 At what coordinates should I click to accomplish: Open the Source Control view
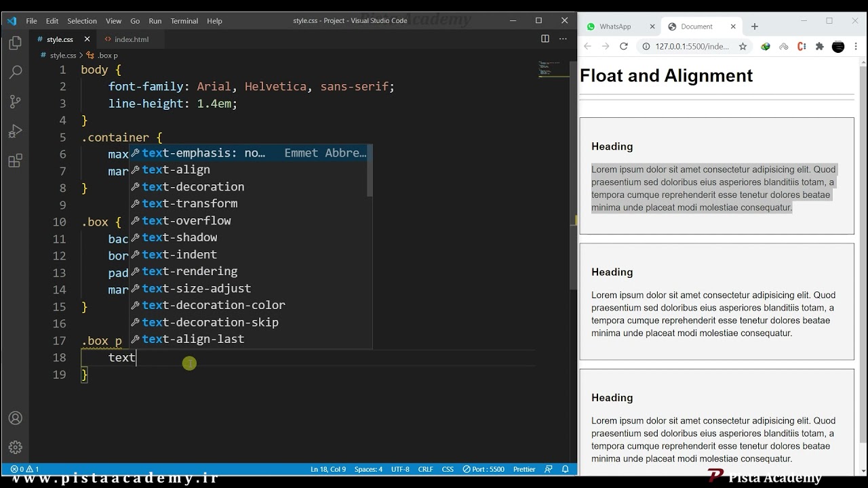click(x=15, y=102)
